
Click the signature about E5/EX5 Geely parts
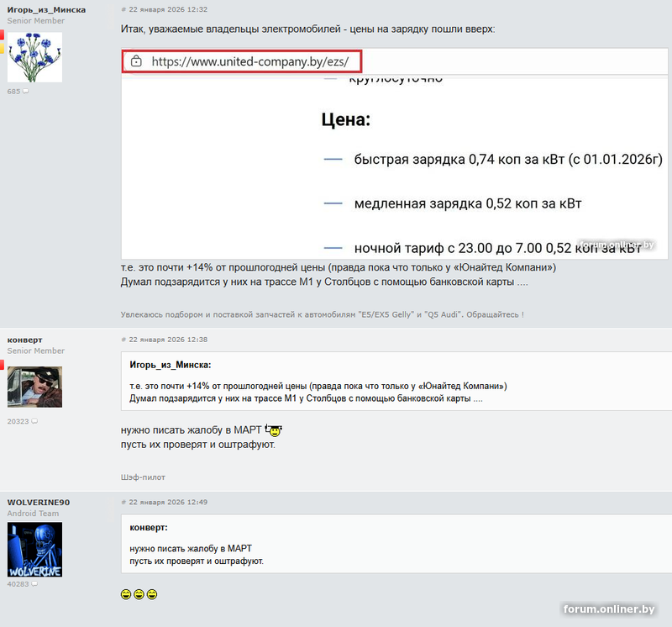coord(323,314)
